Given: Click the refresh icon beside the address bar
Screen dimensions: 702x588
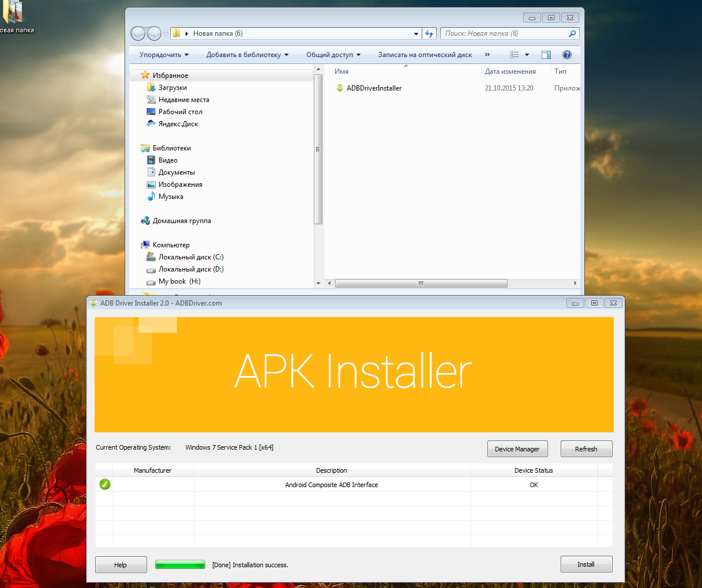Looking at the screenshot, I should pos(429,33).
